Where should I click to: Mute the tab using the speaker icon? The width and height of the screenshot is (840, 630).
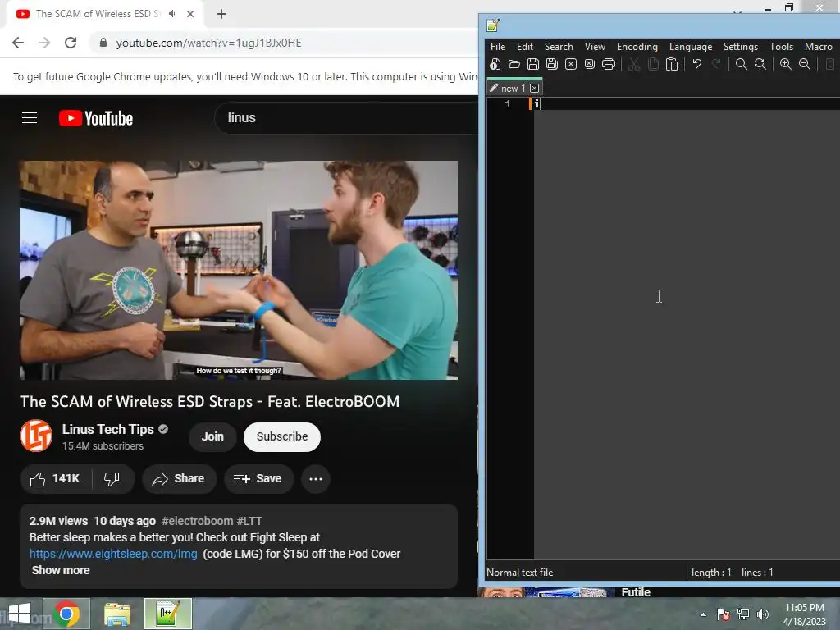tap(172, 14)
